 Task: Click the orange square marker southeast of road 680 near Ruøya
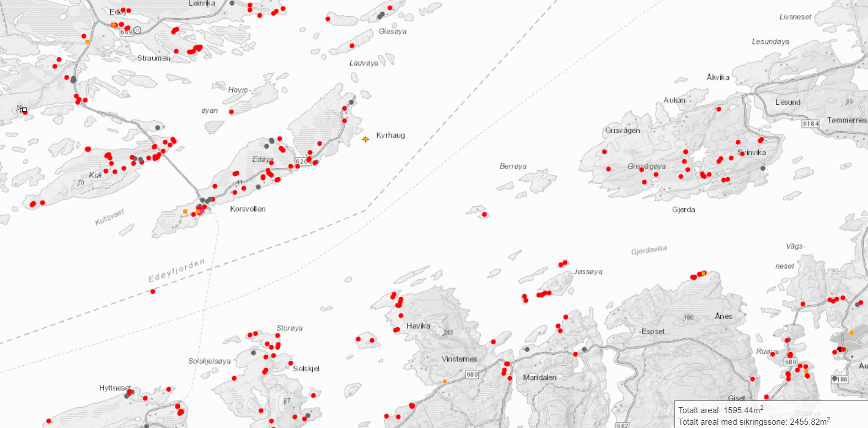pyautogui.click(x=806, y=372)
